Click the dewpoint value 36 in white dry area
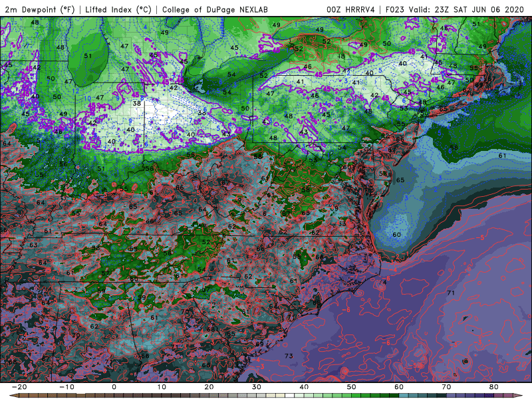Image resolution: width=532 pixels, height=399 pixels. [x=202, y=112]
